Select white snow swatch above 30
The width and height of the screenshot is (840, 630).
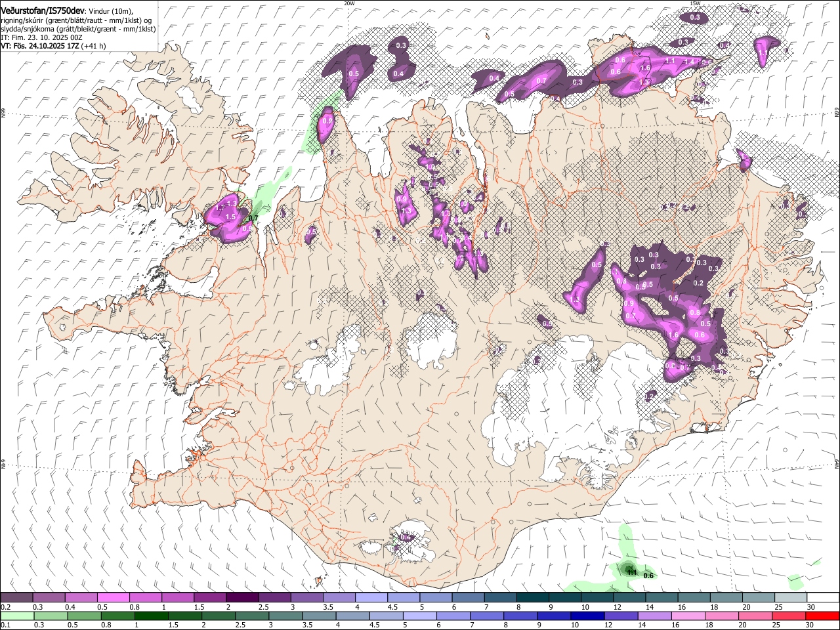tap(823, 597)
